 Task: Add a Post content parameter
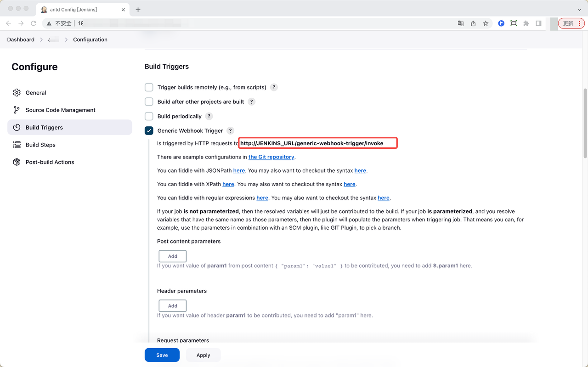172,256
